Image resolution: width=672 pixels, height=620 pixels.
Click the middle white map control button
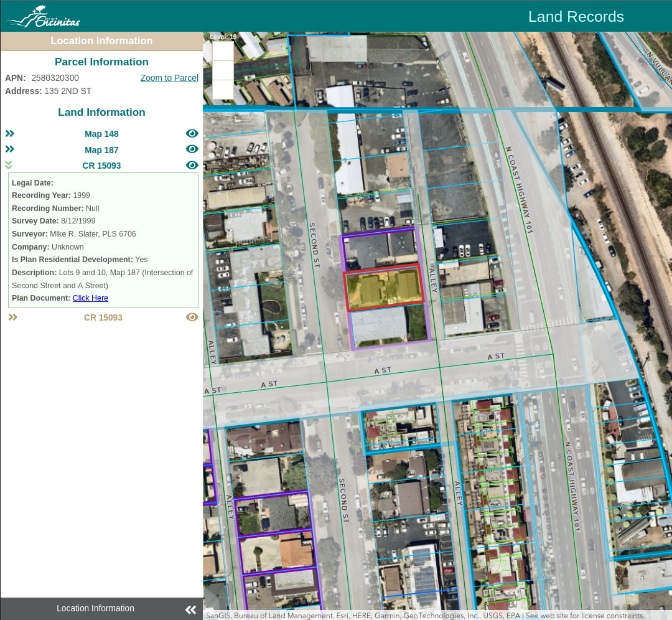click(223, 70)
